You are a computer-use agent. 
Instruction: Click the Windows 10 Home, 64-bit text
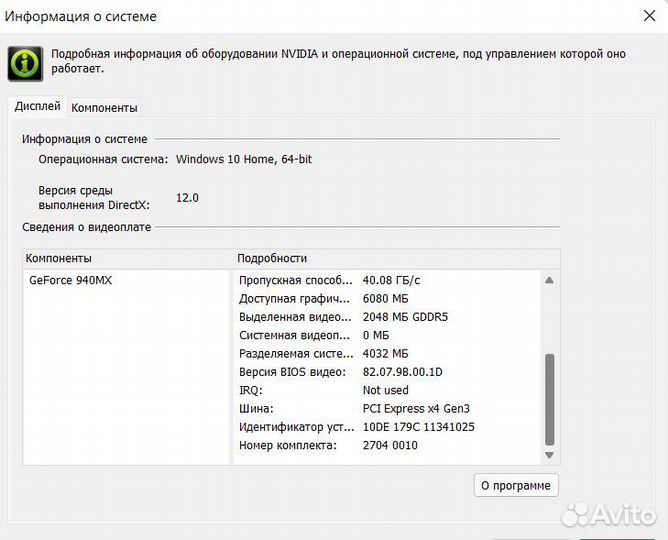(244, 159)
